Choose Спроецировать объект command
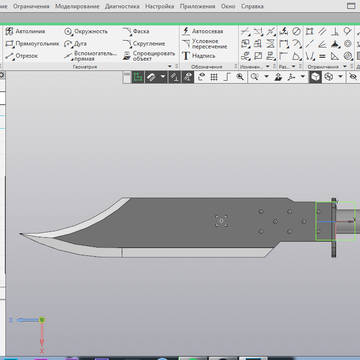Viewport: 360px width, 360px height. pos(149,56)
